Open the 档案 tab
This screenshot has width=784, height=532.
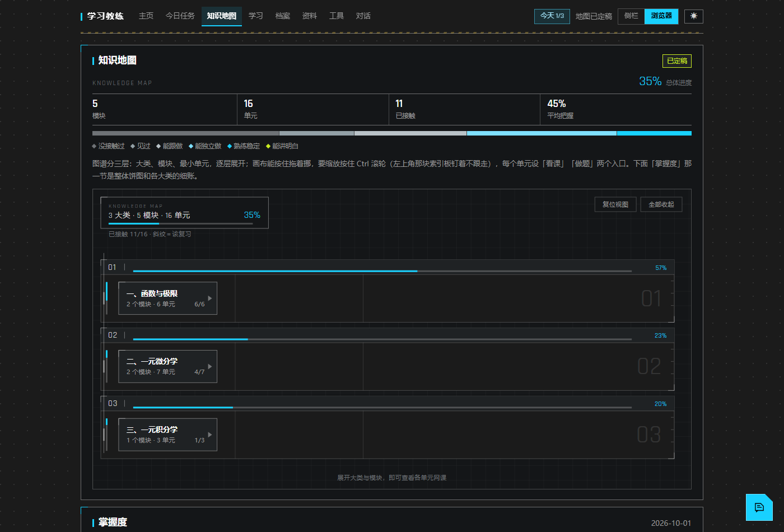click(x=283, y=16)
